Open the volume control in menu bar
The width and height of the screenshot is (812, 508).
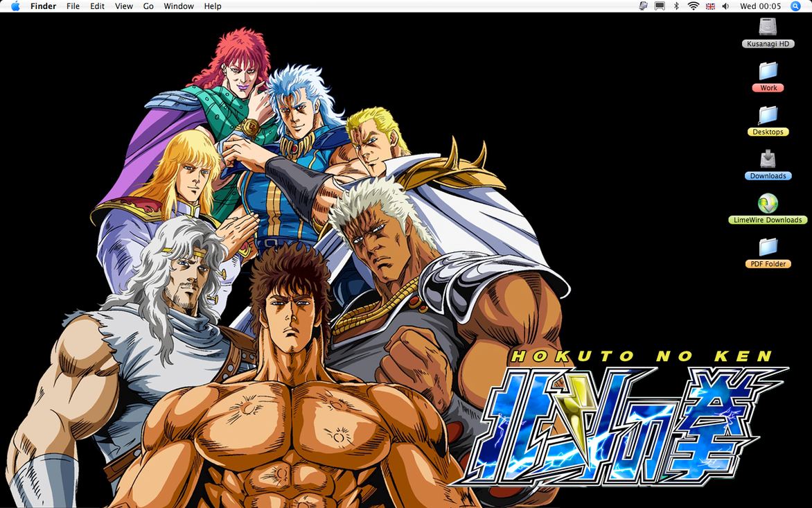[725, 6]
